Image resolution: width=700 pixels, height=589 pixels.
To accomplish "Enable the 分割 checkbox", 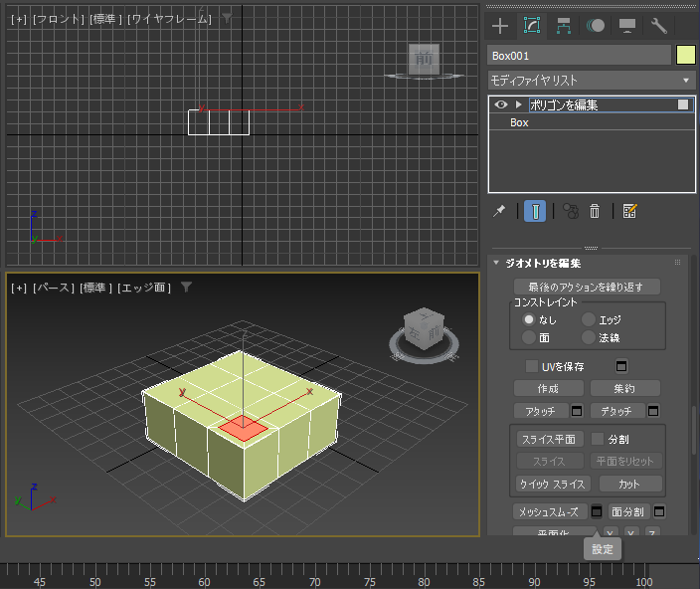I will (x=598, y=439).
